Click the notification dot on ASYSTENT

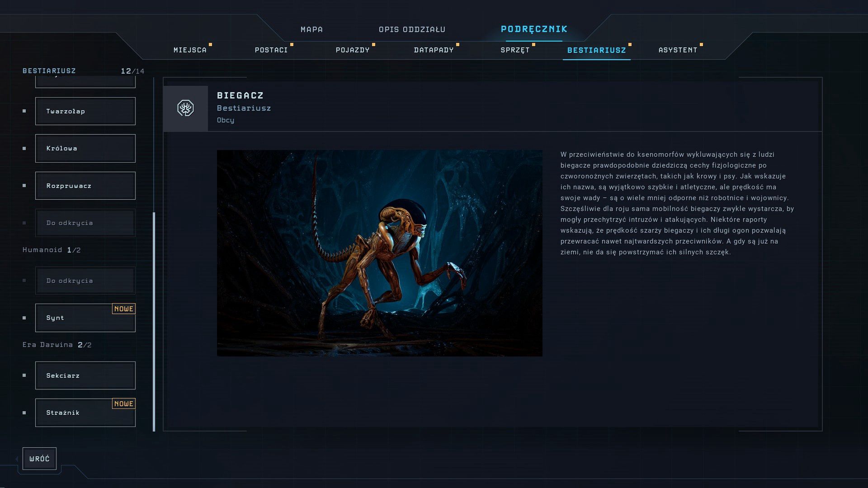click(702, 45)
